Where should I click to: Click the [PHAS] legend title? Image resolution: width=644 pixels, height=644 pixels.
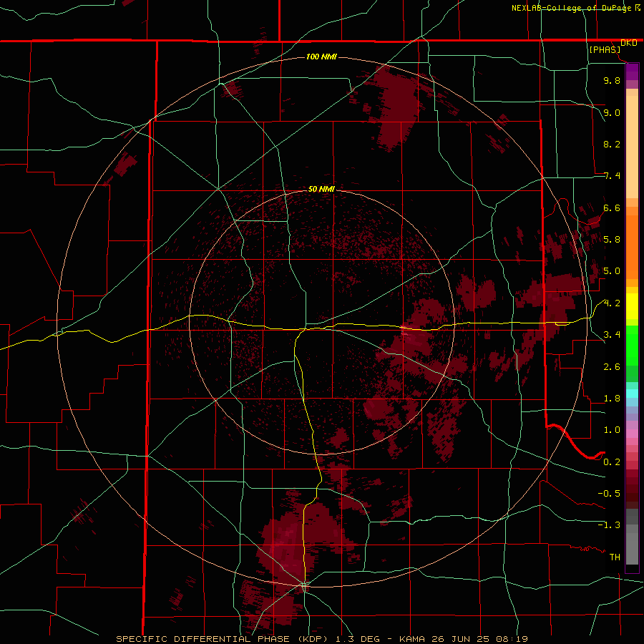pyautogui.click(x=605, y=50)
